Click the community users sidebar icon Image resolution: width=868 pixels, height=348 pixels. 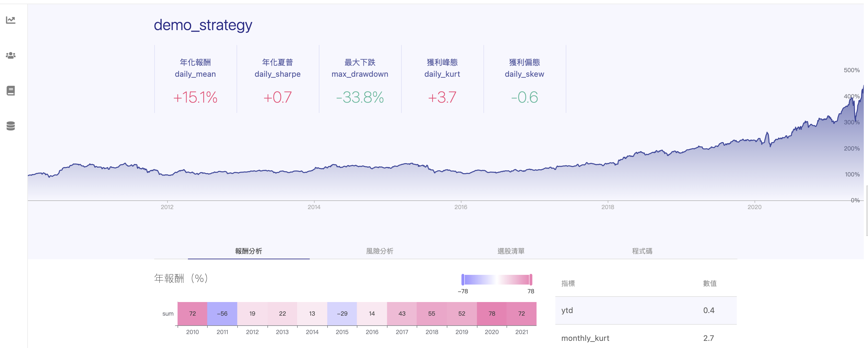[11, 56]
